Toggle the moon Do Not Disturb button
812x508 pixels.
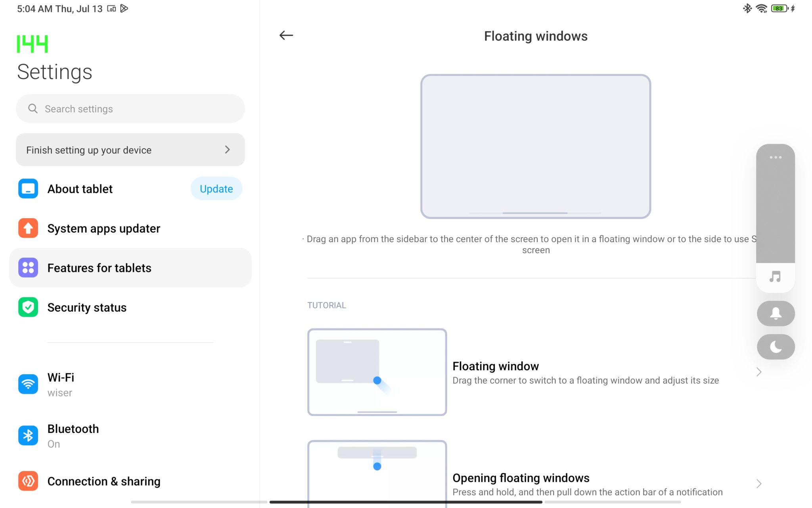pyautogui.click(x=776, y=347)
